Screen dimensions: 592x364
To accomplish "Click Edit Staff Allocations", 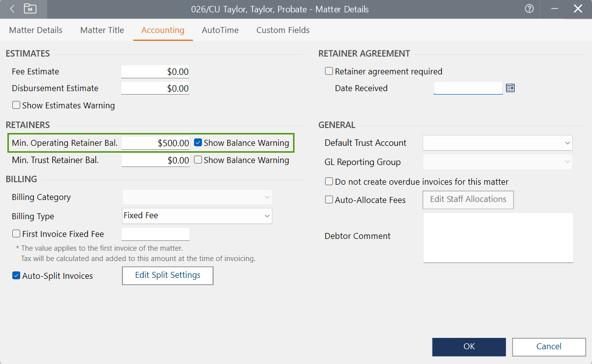I will click(x=468, y=199).
